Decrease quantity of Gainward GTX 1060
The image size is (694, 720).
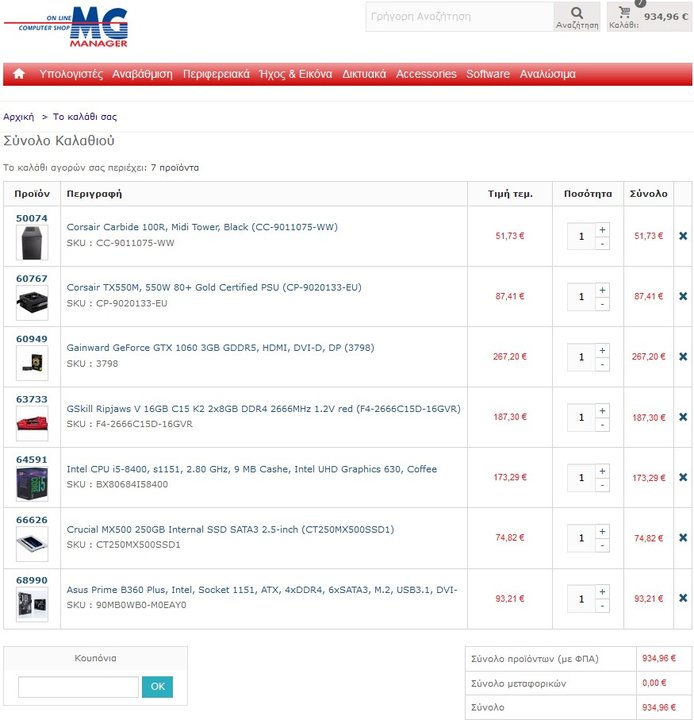point(602,364)
